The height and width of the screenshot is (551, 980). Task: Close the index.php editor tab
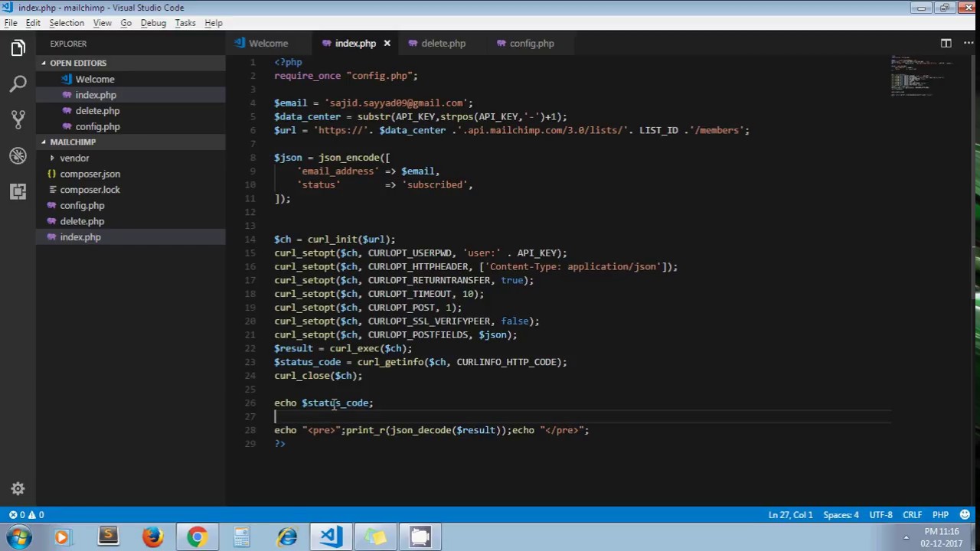click(387, 44)
